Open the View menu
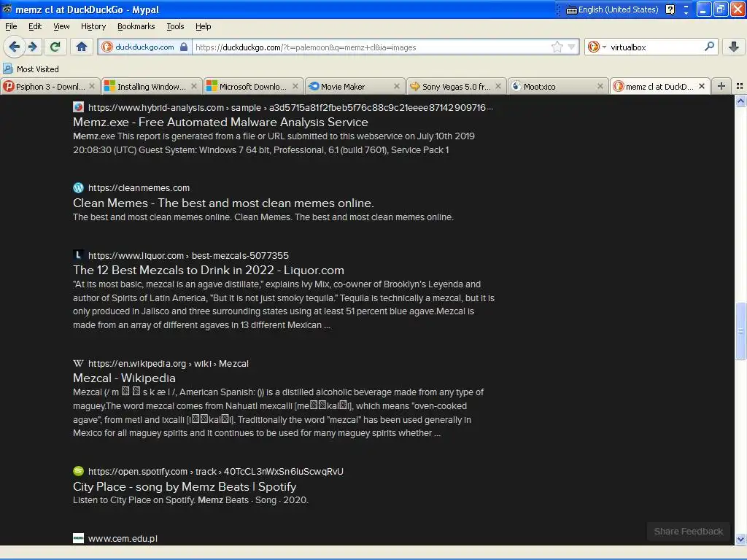 tap(61, 27)
